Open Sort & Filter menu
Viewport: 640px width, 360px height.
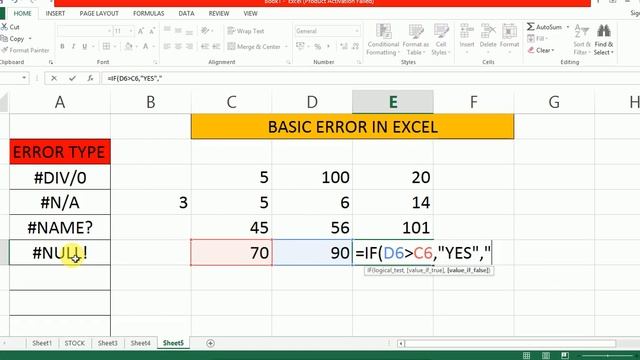tap(582, 40)
